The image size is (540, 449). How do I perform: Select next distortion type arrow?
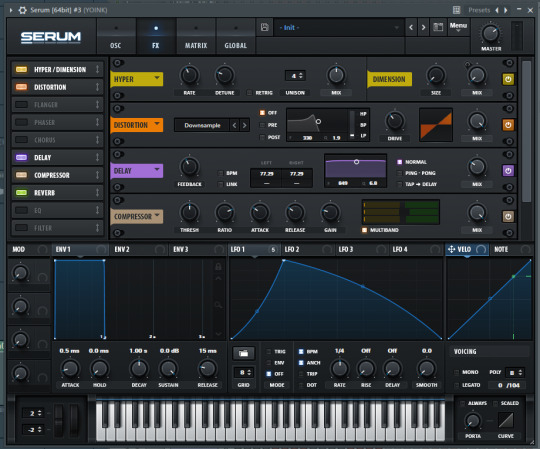(x=245, y=125)
